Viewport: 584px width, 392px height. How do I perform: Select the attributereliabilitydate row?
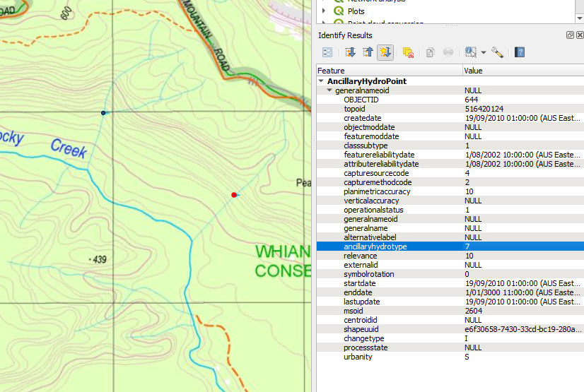(450, 164)
